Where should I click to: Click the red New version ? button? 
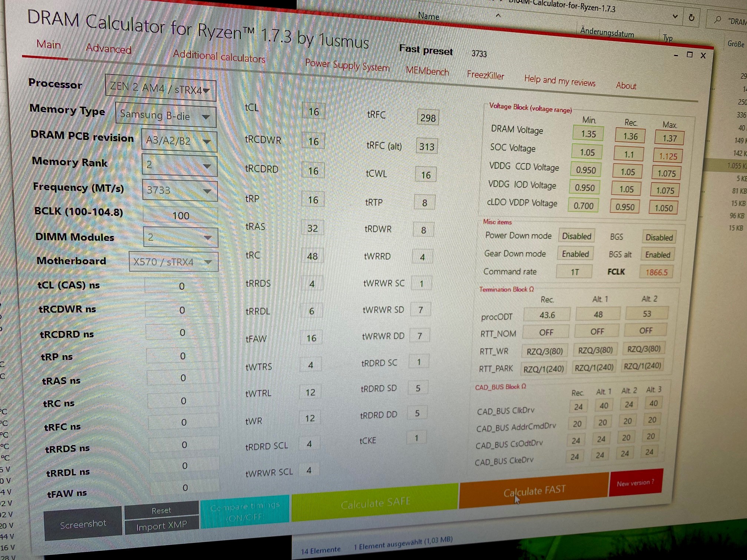tap(635, 483)
